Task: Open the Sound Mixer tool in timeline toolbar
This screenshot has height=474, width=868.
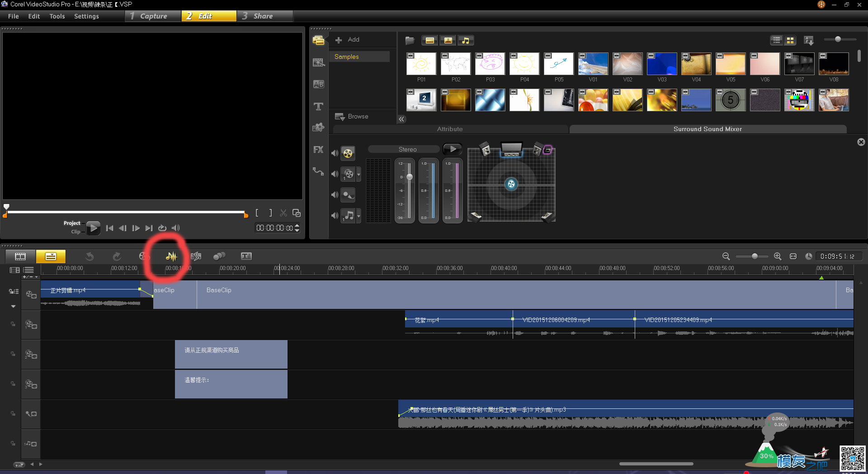Action: click(171, 256)
